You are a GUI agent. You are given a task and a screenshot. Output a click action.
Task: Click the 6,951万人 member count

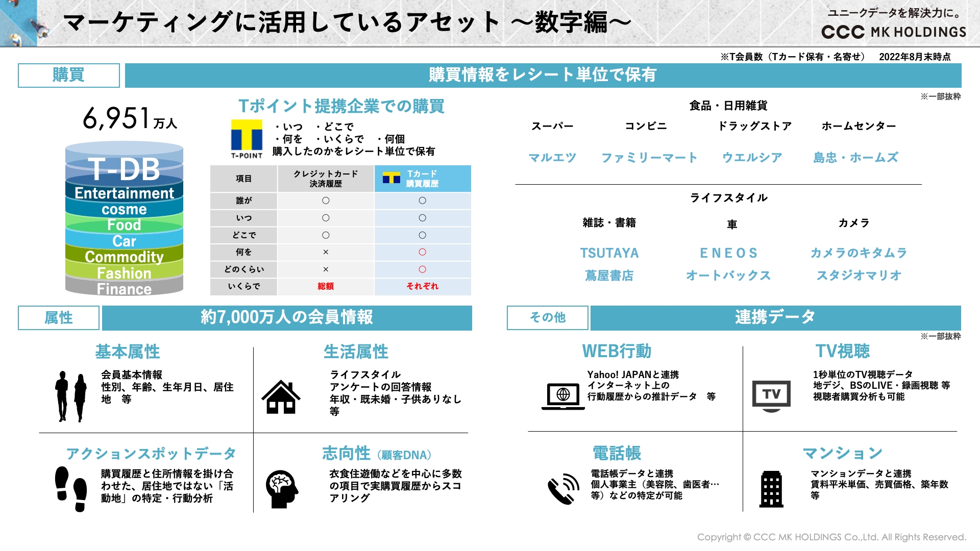point(130,118)
